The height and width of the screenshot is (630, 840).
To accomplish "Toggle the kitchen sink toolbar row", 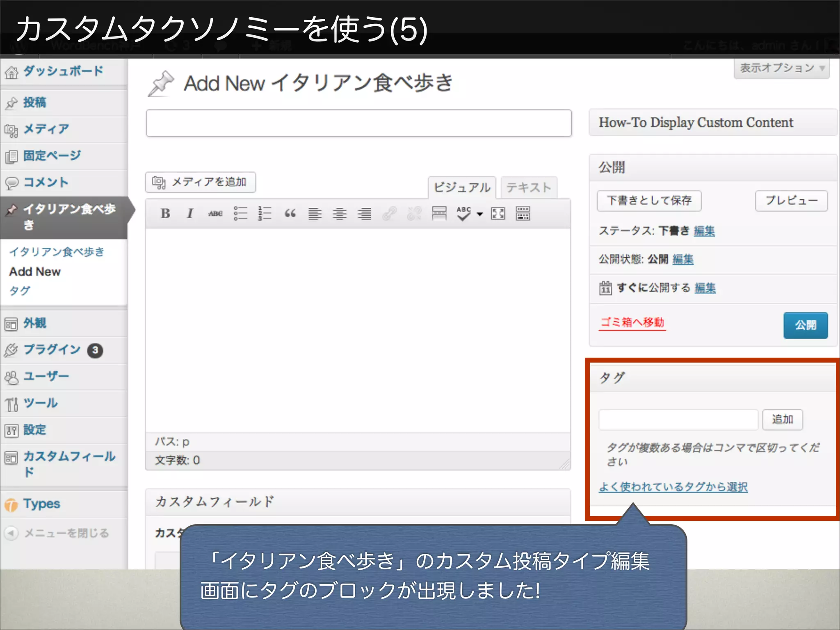I will pyautogui.click(x=523, y=213).
